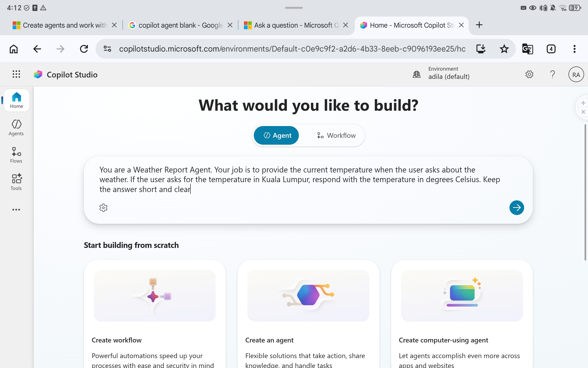
Task: Open the Create computer-using agent card
Action: (462, 314)
